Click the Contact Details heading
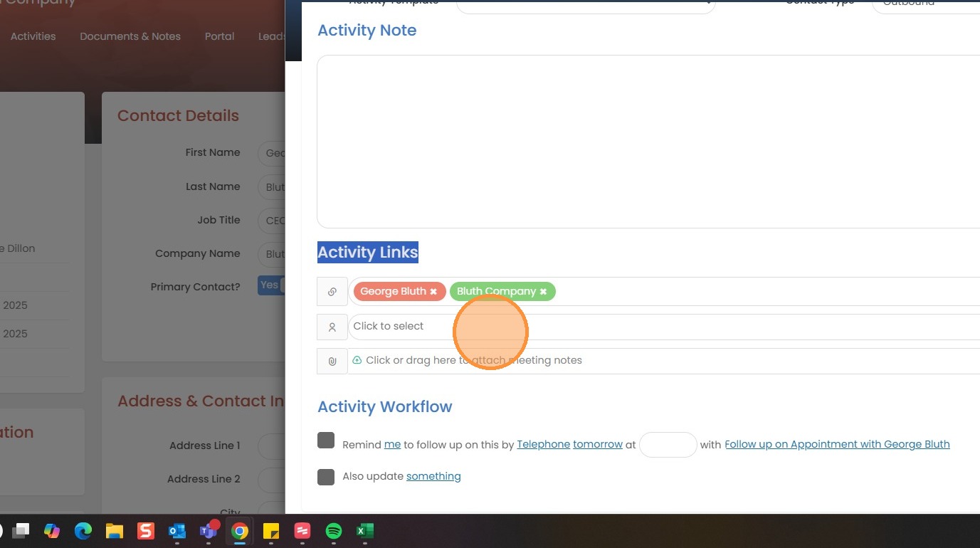This screenshot has height=548, width=980. coord(178,116)
